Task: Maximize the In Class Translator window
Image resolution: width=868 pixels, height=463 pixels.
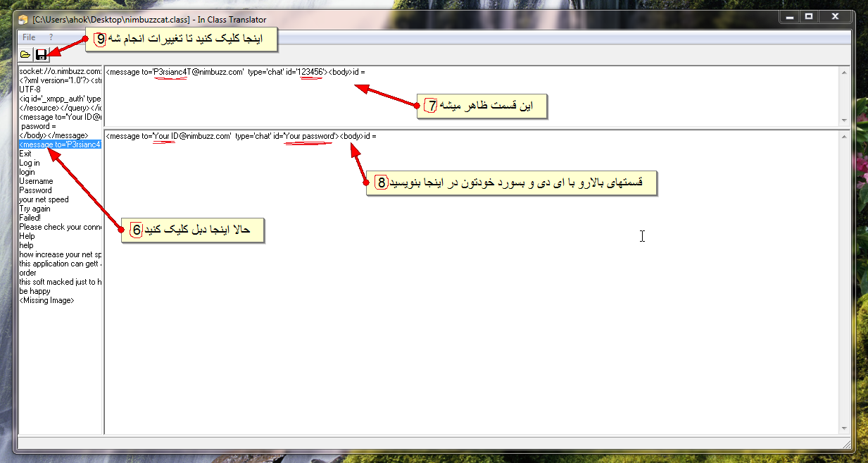Action: (x=809, y=16)
